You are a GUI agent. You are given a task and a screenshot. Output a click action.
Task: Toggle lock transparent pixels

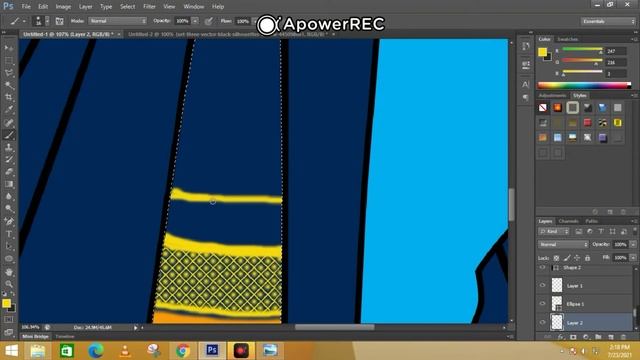click(556, 258)
